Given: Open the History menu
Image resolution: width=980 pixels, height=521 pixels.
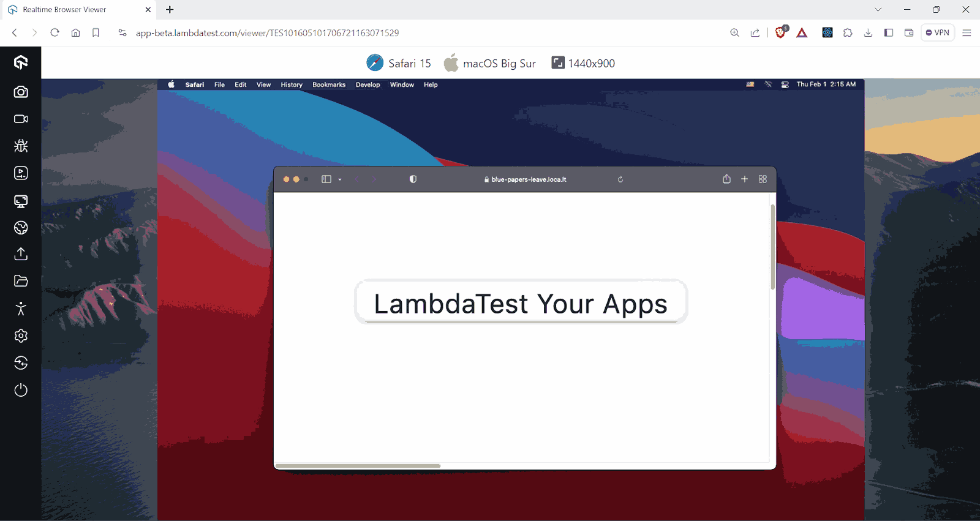Looking at the screenshot, I should pos(292,84).
